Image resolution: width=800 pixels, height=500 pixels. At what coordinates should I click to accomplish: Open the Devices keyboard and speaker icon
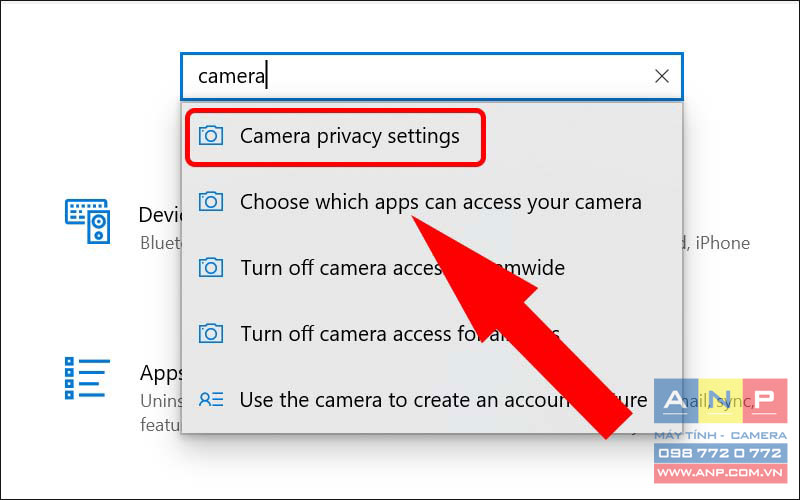coord(88,221)
